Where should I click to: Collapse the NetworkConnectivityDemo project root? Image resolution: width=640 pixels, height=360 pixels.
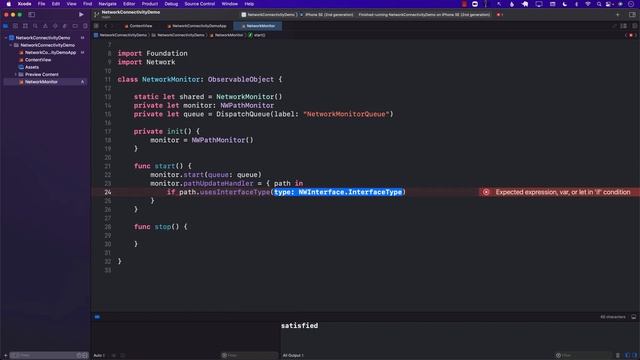pyautogui.click(x=6, y=38)
